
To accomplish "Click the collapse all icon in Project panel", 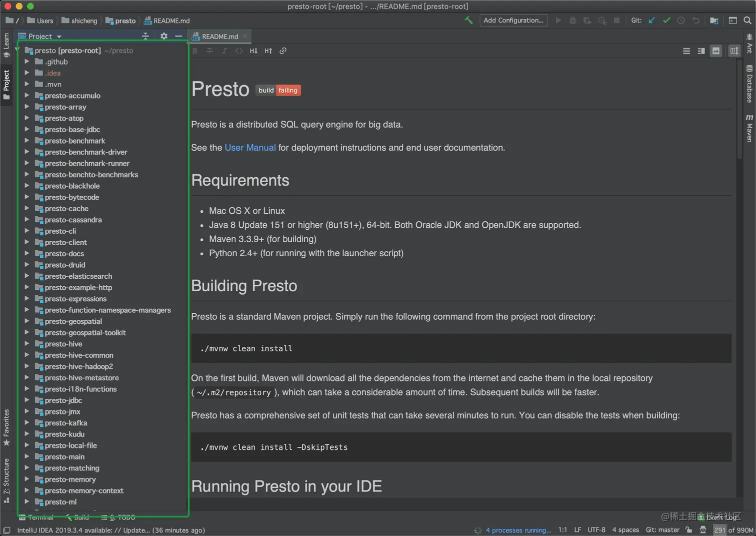I will point(145,36).
